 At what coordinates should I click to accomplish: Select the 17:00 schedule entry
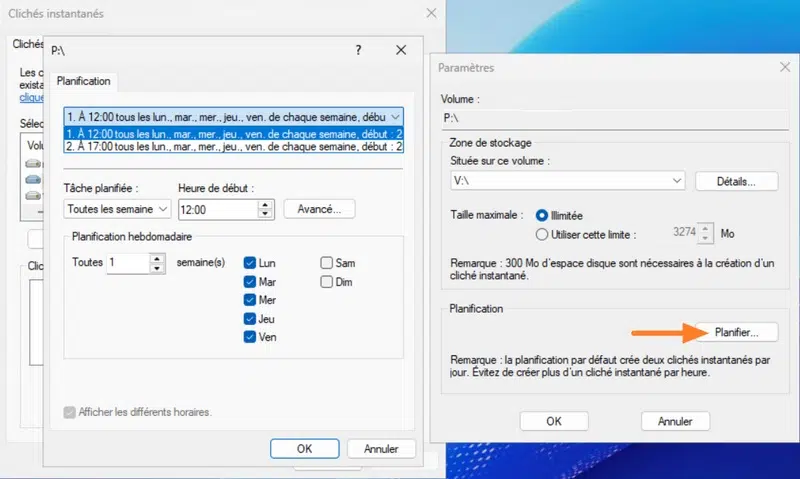pyautogui.click(x=233, y=146)
